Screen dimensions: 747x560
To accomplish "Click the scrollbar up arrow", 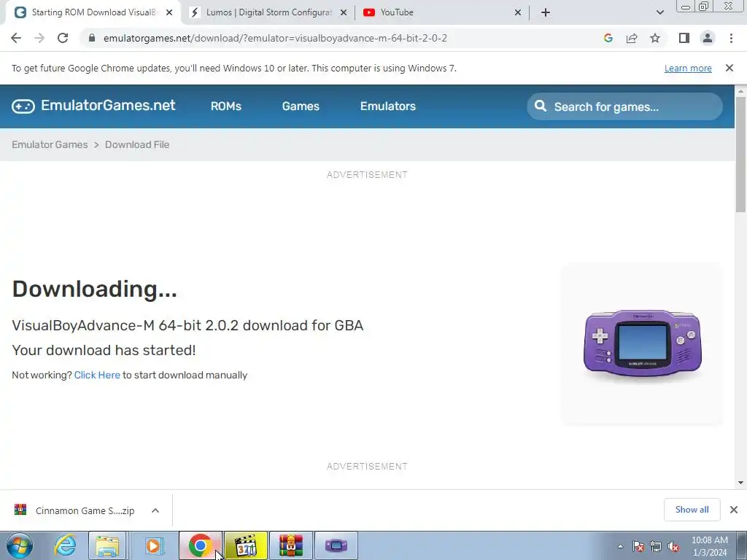I will 741,91.
